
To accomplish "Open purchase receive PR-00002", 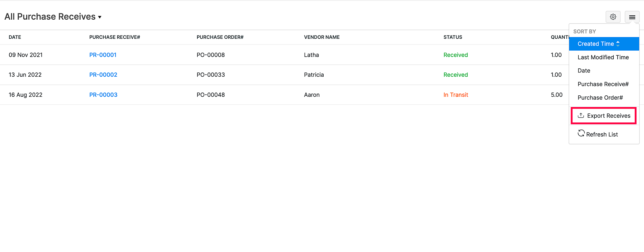I will pos(103,75).
